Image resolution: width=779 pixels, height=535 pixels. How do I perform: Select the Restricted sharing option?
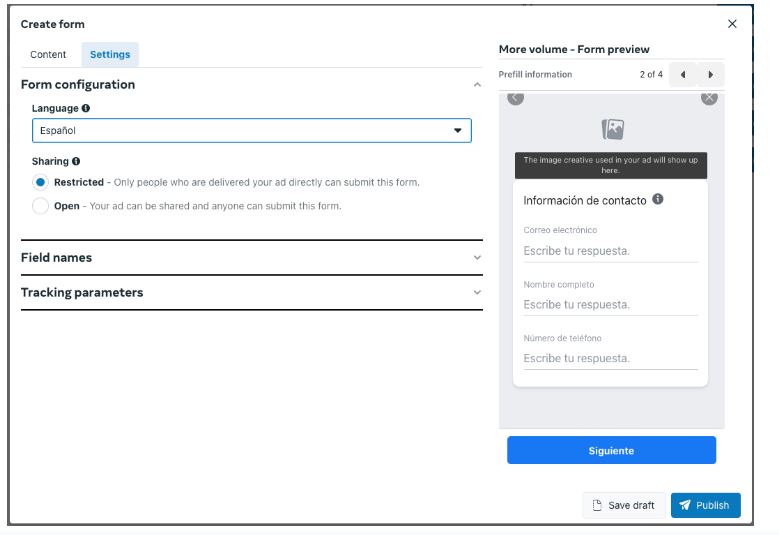pyautogui.click(x=40, y=182)
